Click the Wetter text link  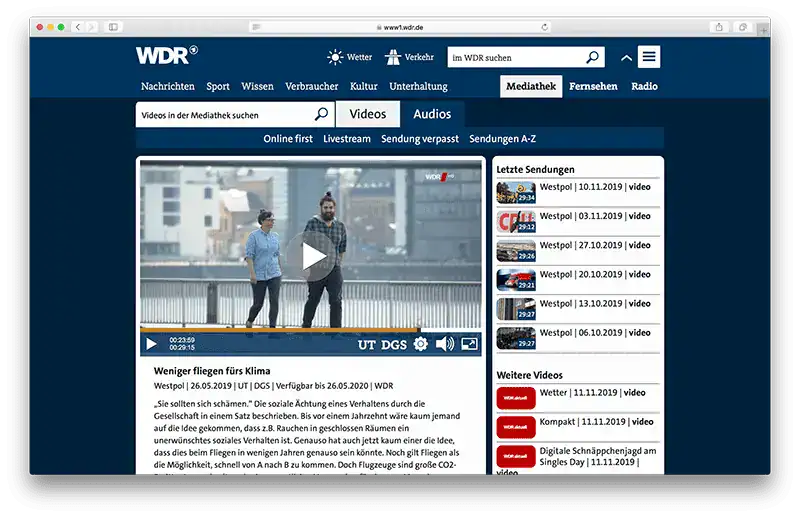click(359, 57)
